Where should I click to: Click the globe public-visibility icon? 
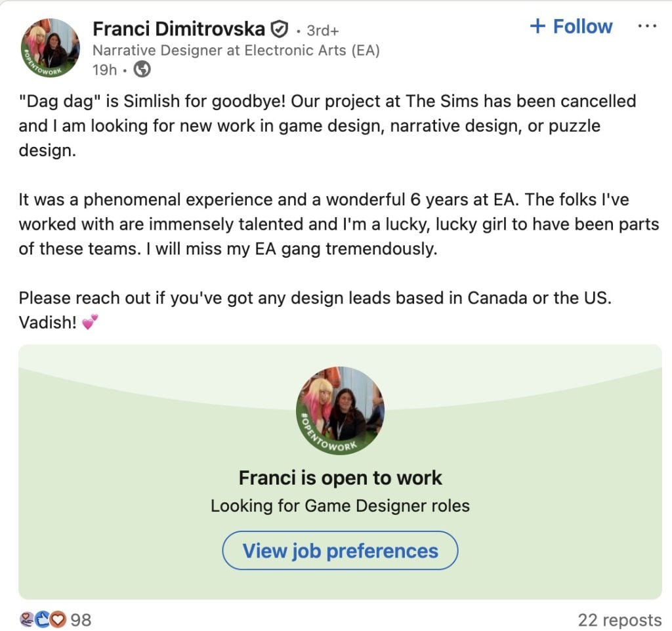point(142,68)
